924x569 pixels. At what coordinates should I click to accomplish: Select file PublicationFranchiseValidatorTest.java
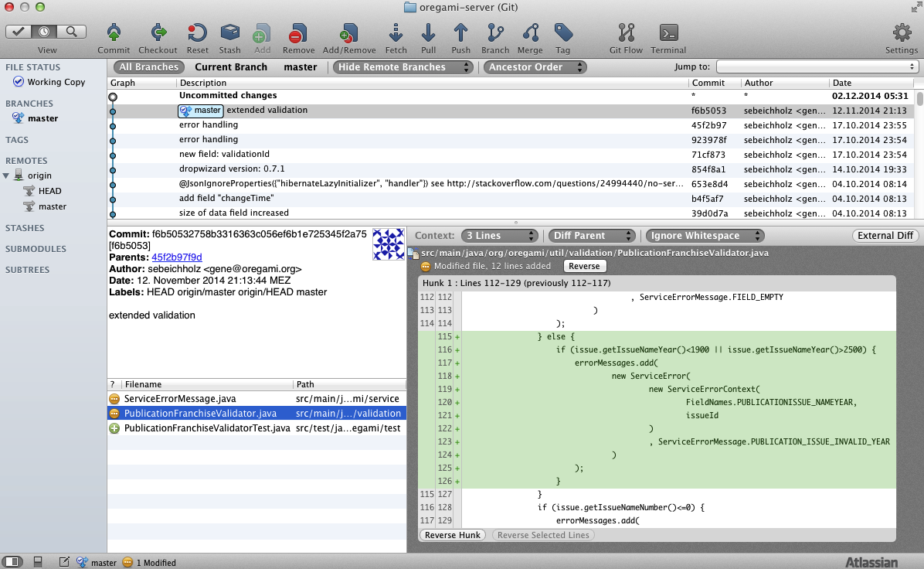[257, 428]
